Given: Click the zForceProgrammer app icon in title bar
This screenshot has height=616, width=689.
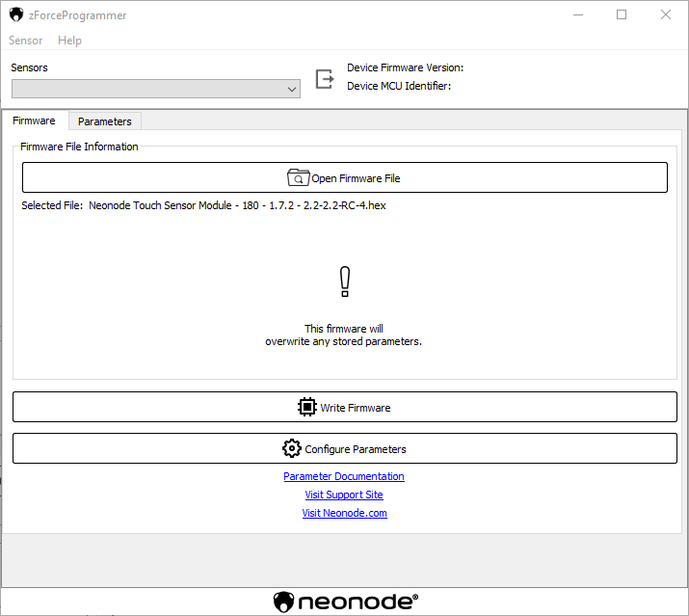Looking at the screenshot, I should click(x=16, y=15).
